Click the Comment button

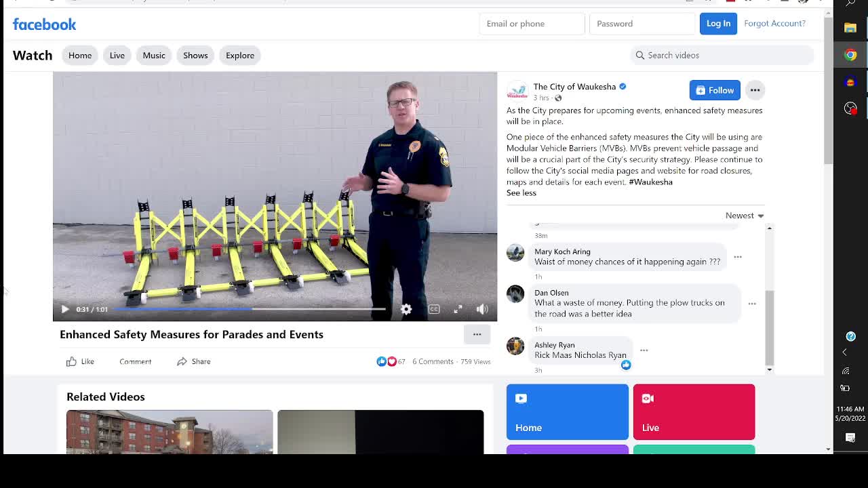(136, 362)
